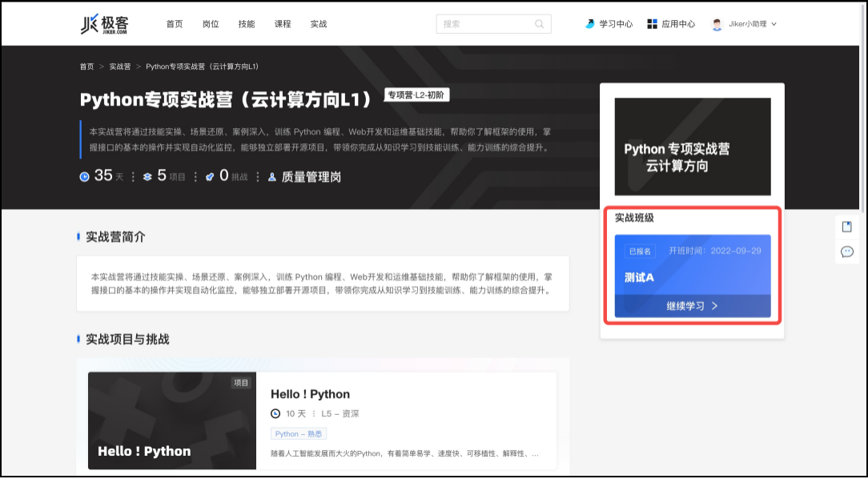Click 继续学习 button on class card
This screenshot has width=868, height=479.
[693, 306]
